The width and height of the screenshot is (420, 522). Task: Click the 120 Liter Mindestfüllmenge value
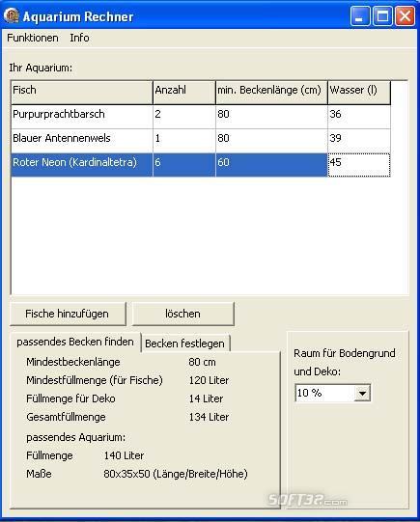click(210, 380)
